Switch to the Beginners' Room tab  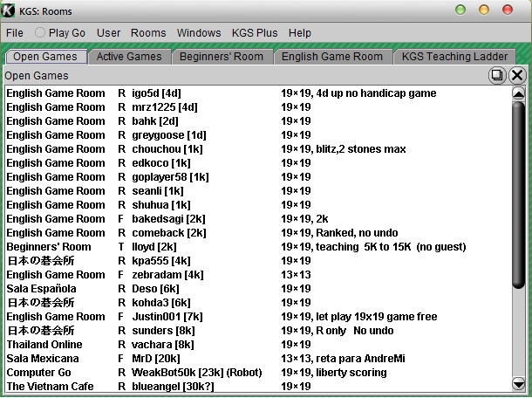click(x=222, y=57)
